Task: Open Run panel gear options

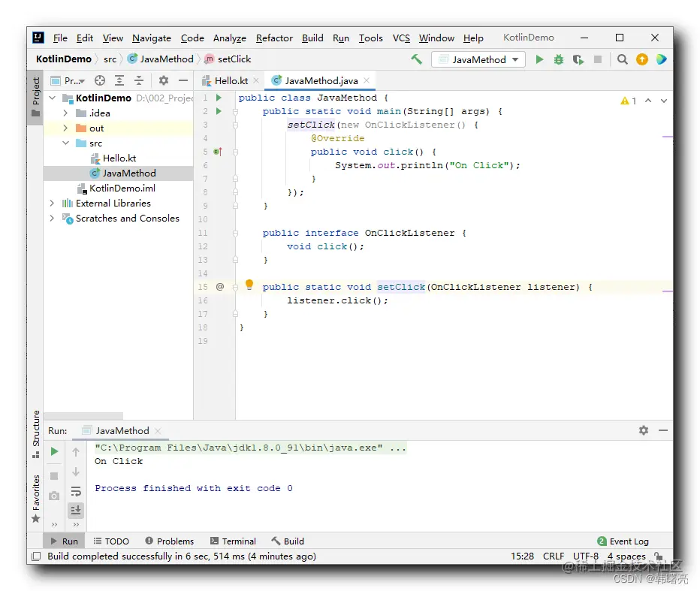Action: [644, 430]
